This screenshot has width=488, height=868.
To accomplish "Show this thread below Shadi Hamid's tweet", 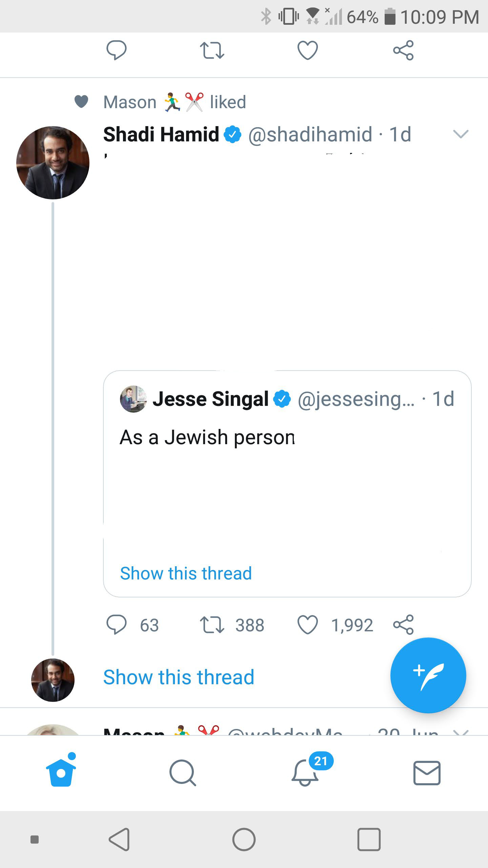I will tap(179, 677).
